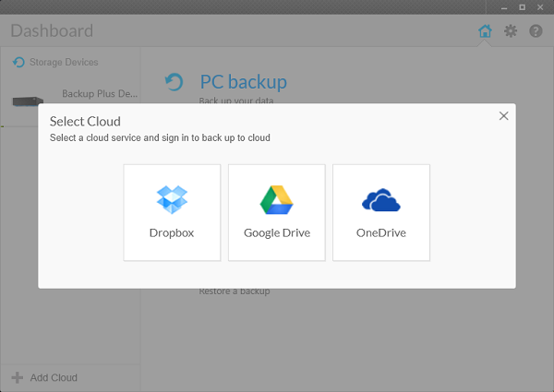Click the Dropbox box logo
Viewport: 554px width, 392px height.
[172, 200]
